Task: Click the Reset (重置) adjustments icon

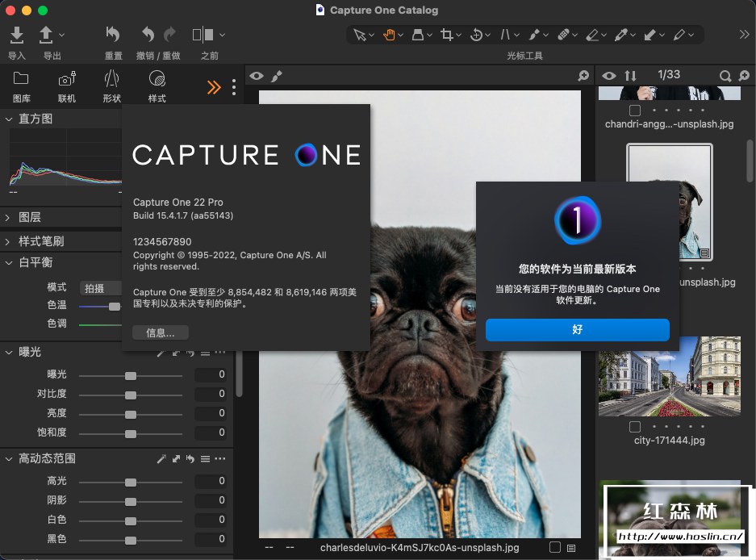Action: 113,35
